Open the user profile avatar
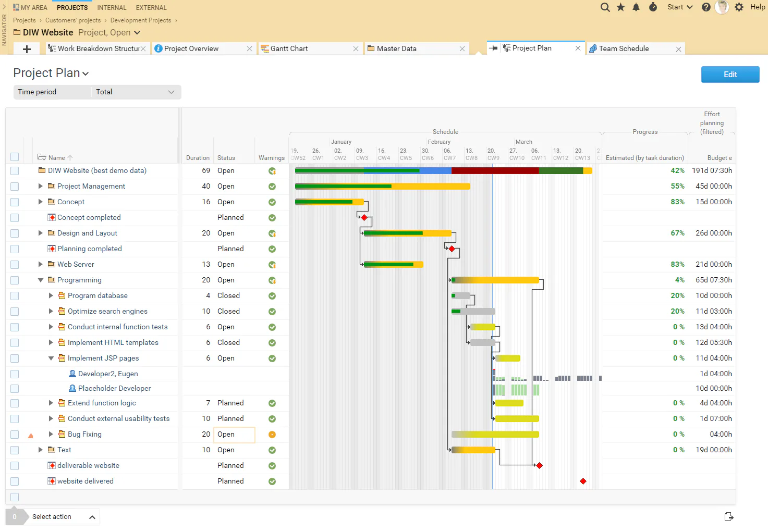 (722, 7)
